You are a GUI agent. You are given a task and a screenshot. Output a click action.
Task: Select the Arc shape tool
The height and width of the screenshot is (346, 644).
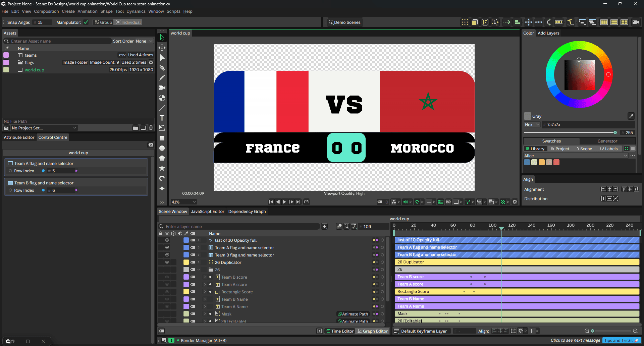[x=162, y=178]
